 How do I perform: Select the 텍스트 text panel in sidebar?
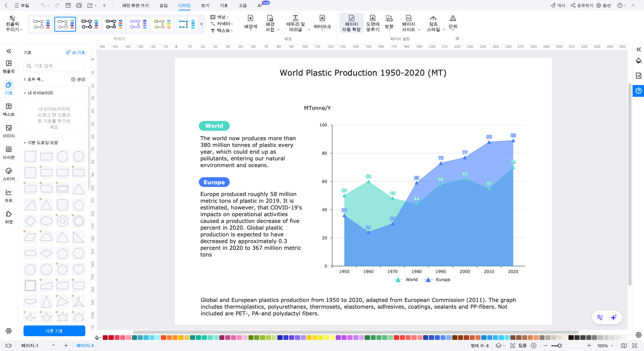coord(9,110)
